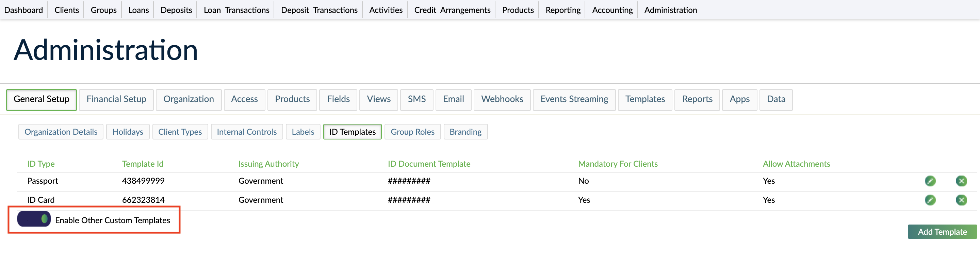Open Credit Arrangements in navigation
The image size is (980, 264).
tap(452, 10)
